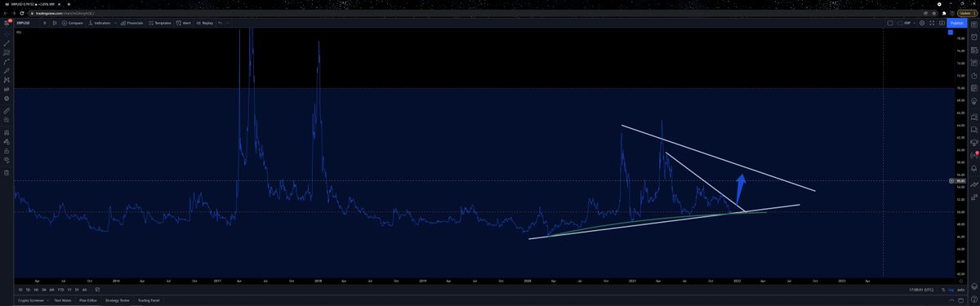
Task: Set range to YTD
Action: (x=60, y=290)
